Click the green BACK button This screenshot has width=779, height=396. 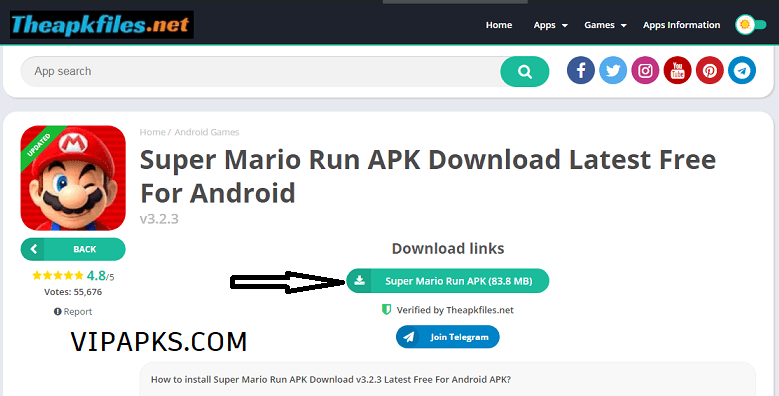73,249
